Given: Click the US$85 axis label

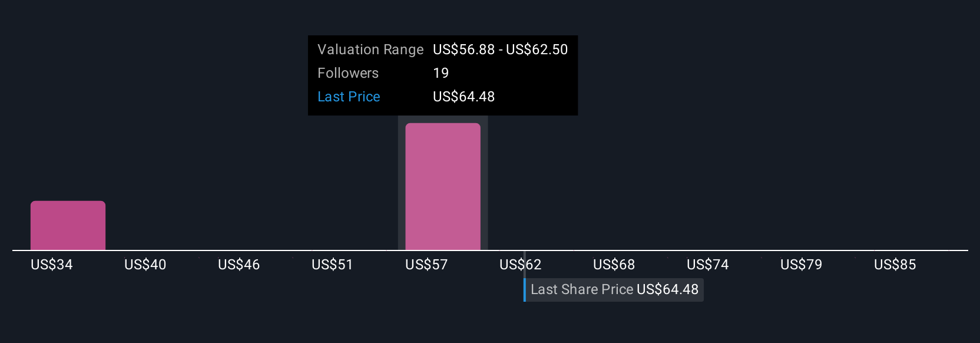Looking at the screenshot, I should pos(895,265).
